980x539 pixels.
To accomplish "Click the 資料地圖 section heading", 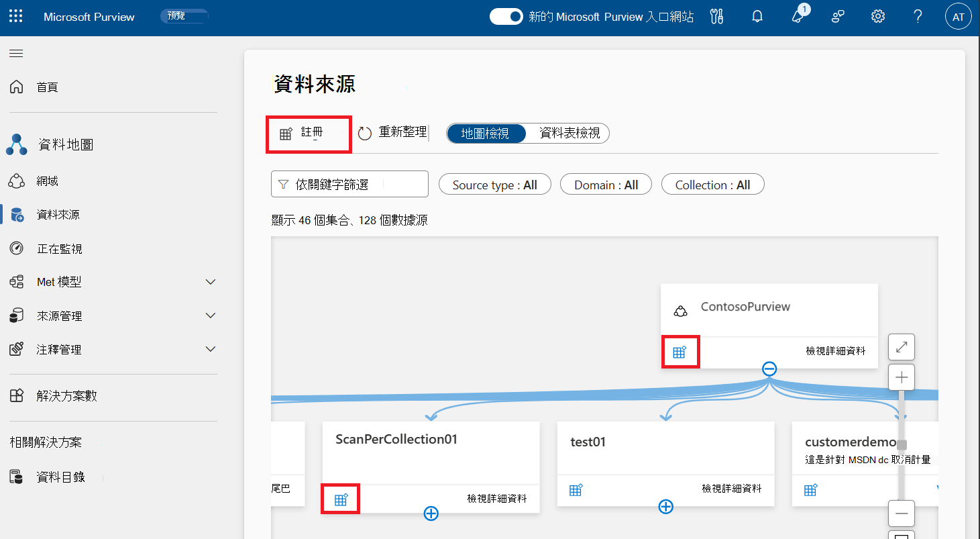I will (x=65, y=144).
